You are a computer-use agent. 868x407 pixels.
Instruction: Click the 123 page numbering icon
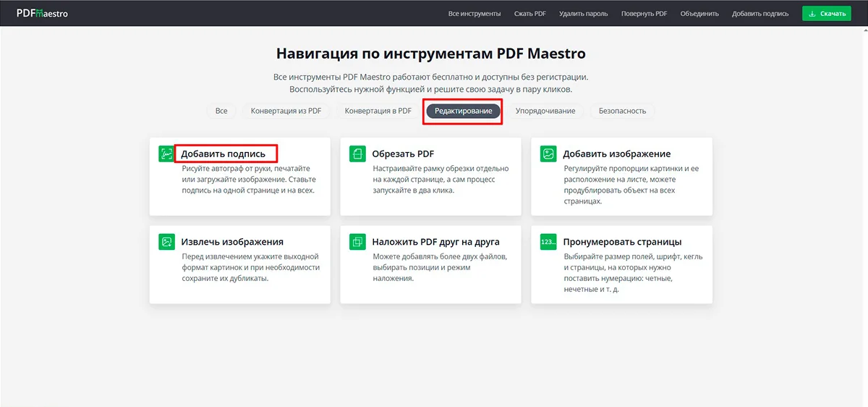(x=549, y=242)
